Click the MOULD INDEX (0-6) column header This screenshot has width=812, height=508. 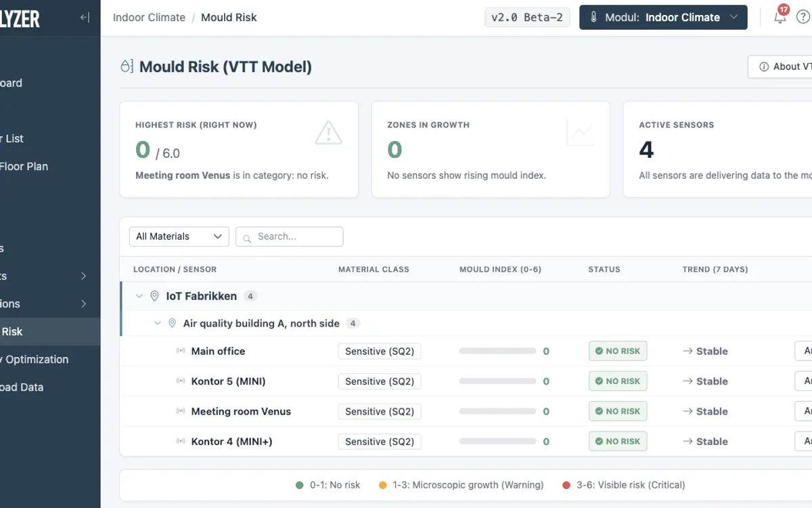(x=500, y=270)
